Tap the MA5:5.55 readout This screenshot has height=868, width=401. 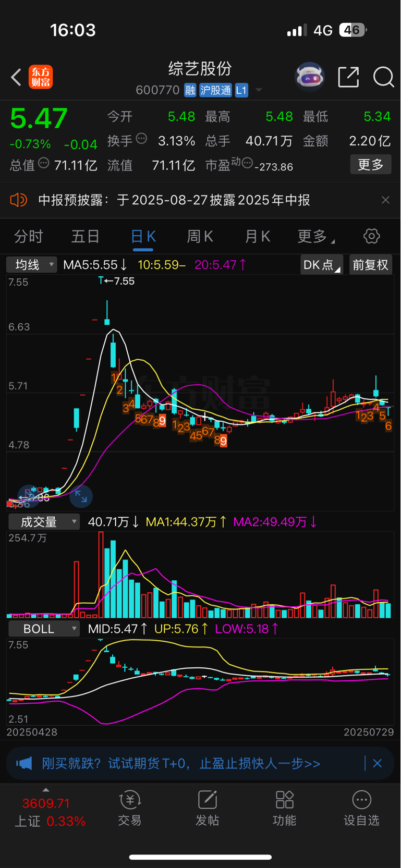click(95, 265)
